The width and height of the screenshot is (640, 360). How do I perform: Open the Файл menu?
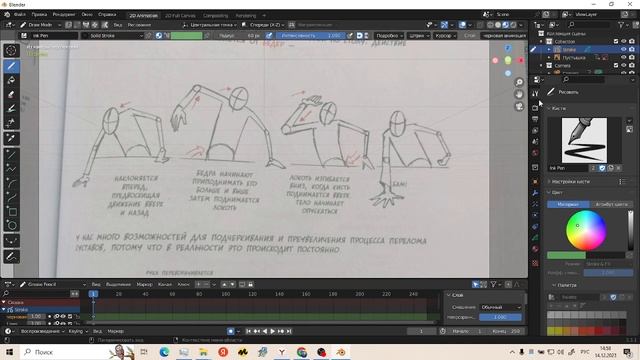click(19, 15)
